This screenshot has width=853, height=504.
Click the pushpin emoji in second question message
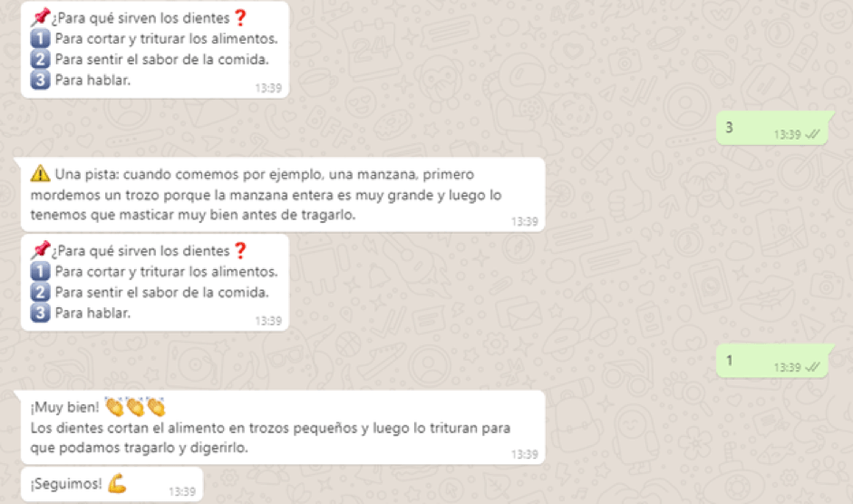point(40,250)
